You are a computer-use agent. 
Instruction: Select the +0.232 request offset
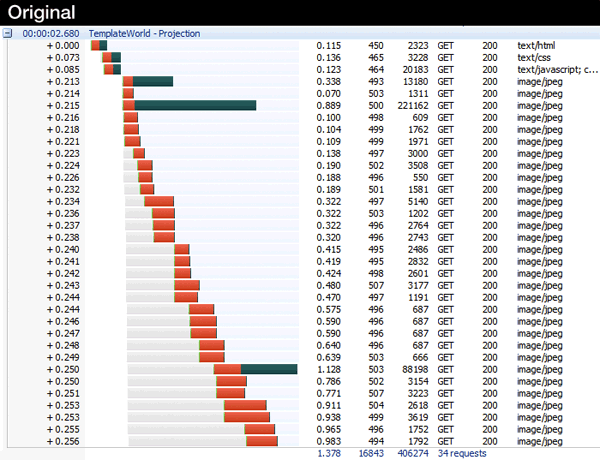tap(63, 189)
